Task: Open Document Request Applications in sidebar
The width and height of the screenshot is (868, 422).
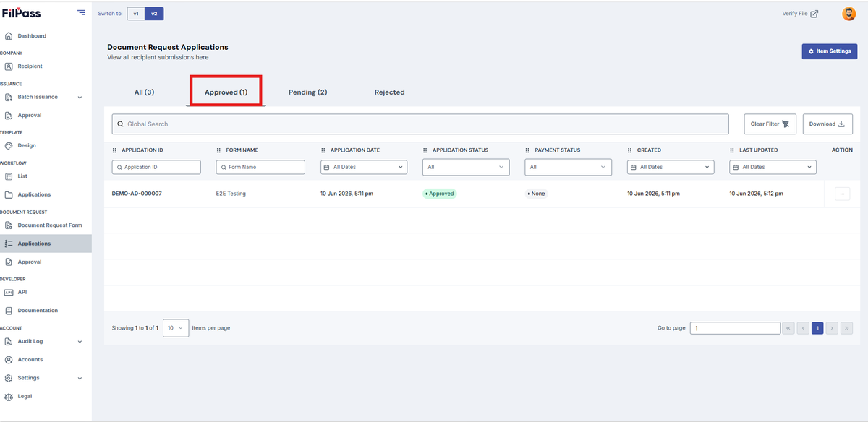Action: [x=46, y=244]
